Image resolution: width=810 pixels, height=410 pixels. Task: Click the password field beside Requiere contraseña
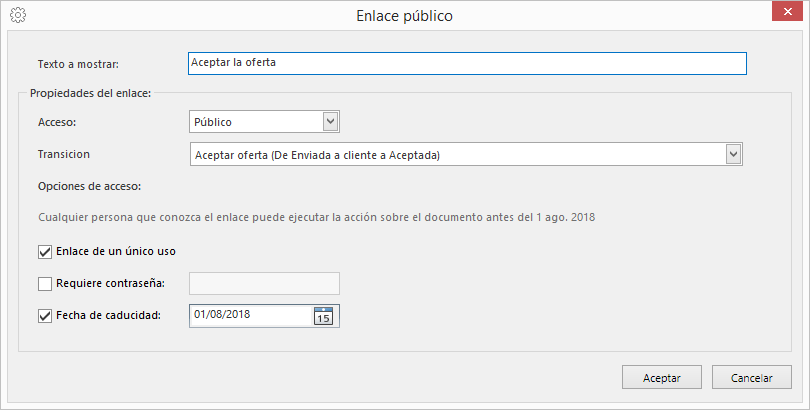(264, 283)
